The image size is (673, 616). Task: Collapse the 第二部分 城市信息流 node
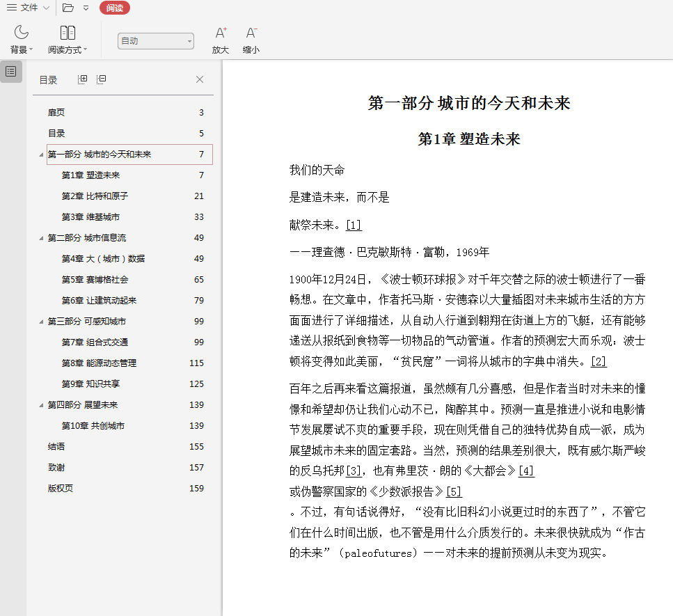click(x=41, y=238)
